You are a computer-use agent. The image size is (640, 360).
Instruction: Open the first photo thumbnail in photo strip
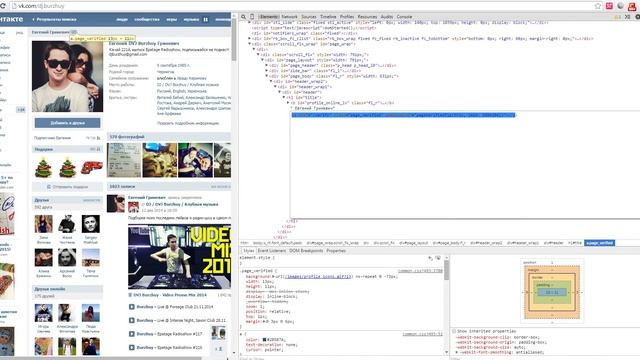124,160
